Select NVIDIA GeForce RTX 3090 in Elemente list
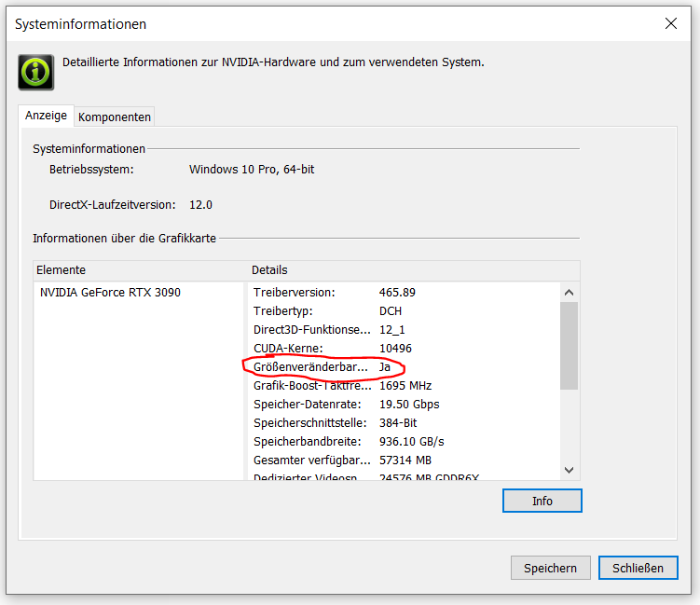700x605 pixels. [x=110, y=293]
